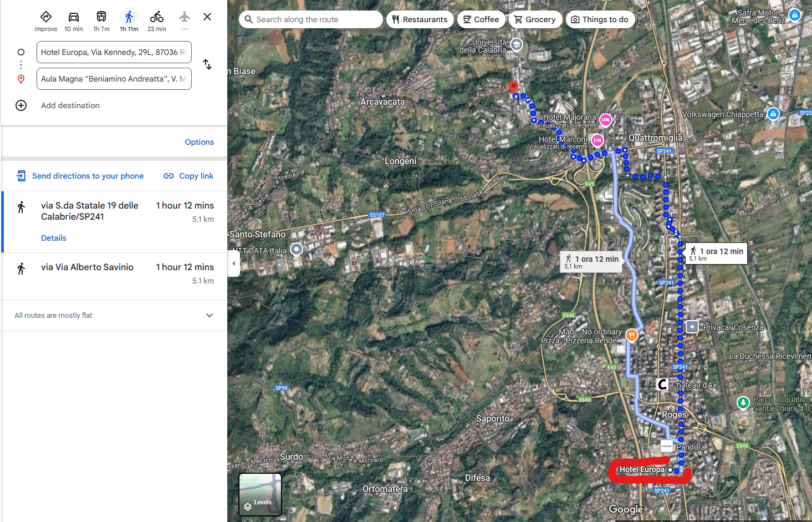
Task: Choose the cycling travel mode icon
Action: pos(156,17)
